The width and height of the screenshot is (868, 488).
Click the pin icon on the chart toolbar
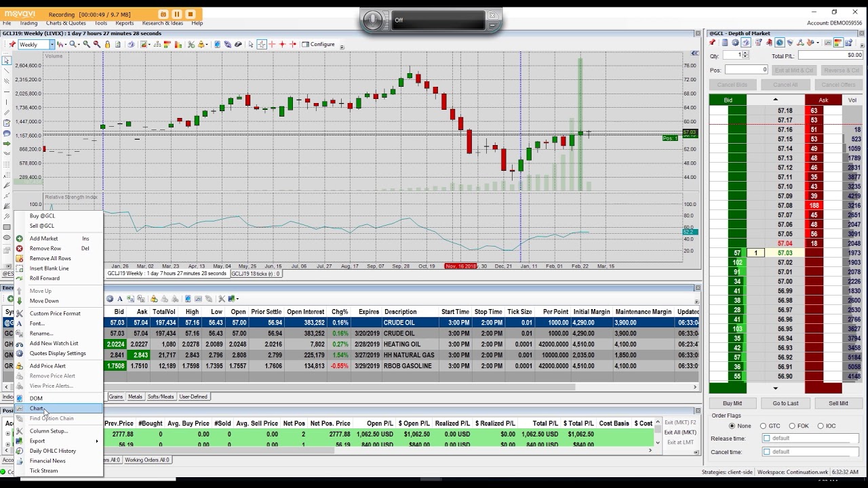(x=12, y=45)
